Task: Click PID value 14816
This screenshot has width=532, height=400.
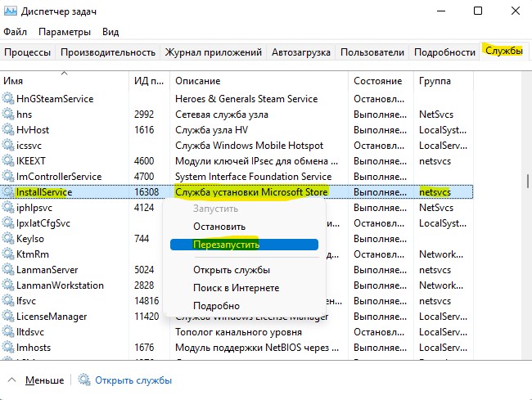Action: coord(147,301)
